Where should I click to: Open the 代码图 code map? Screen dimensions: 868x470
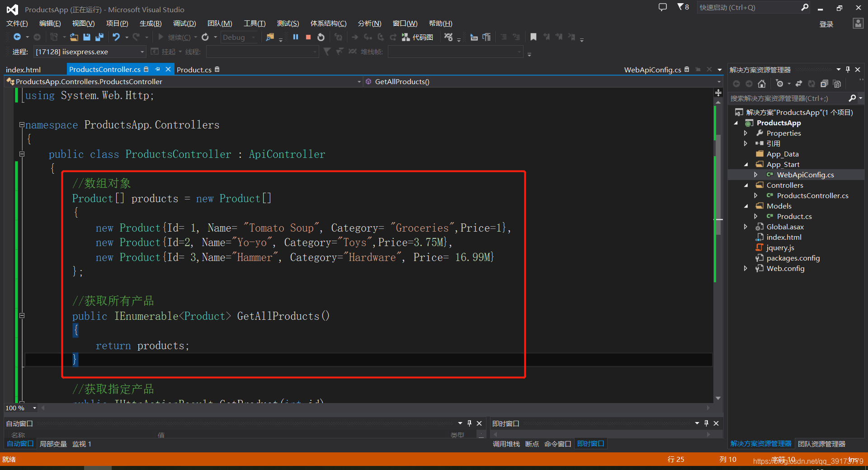[417, 37]
